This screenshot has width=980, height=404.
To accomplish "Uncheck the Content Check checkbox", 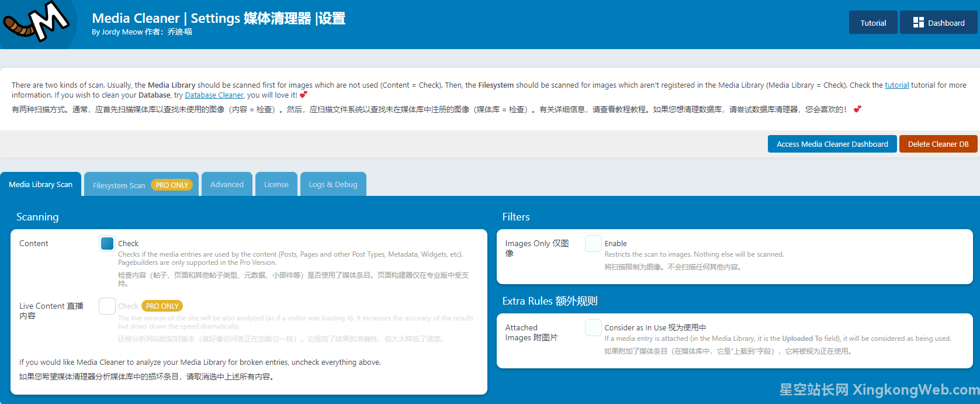I will 107,244.
